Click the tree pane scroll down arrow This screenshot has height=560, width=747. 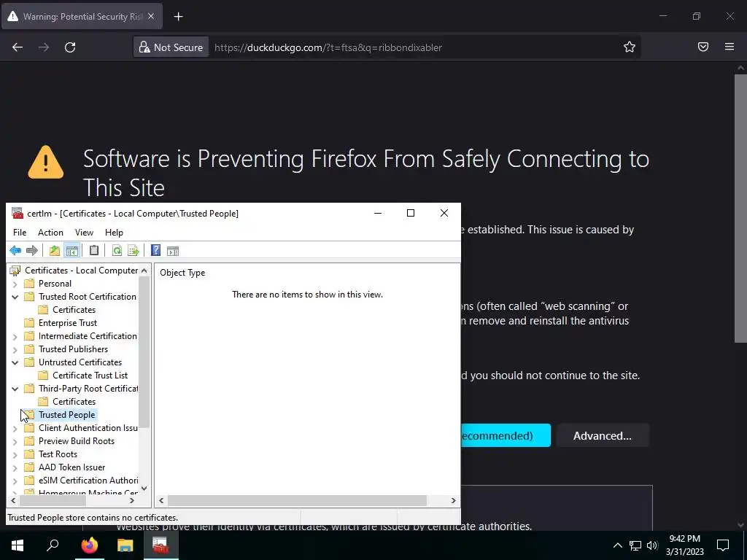[144, 488]
